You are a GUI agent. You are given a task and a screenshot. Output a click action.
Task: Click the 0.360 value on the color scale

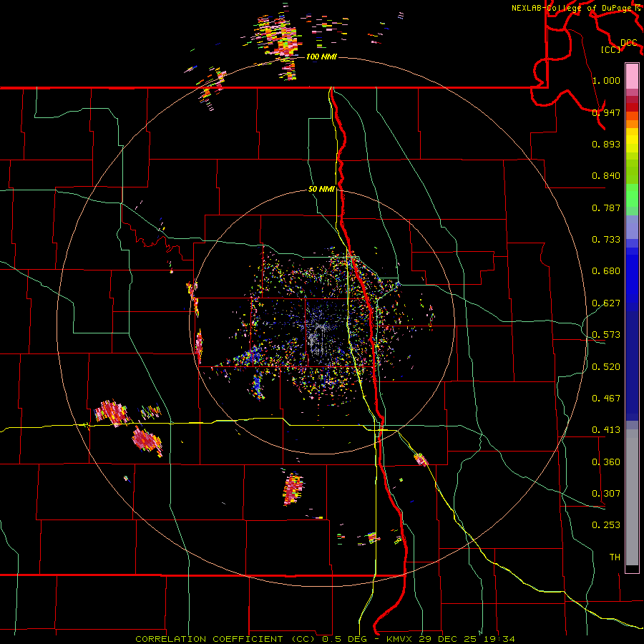pyautogui.click(x=606, y=462)
